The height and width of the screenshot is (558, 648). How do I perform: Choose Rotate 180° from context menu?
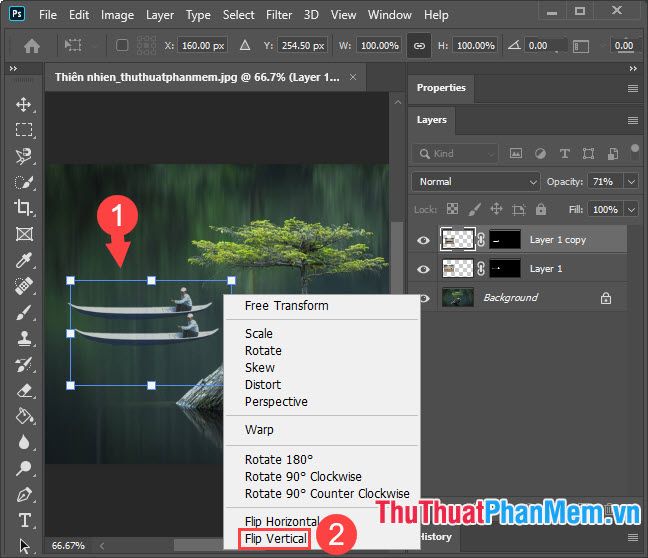pos(279,460)
